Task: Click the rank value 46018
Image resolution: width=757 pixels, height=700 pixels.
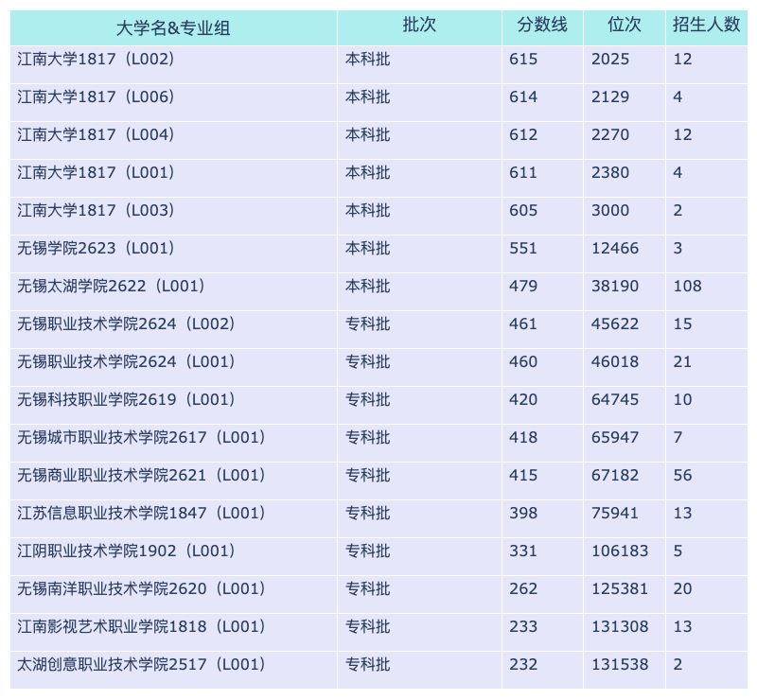Action: (615, 362)
